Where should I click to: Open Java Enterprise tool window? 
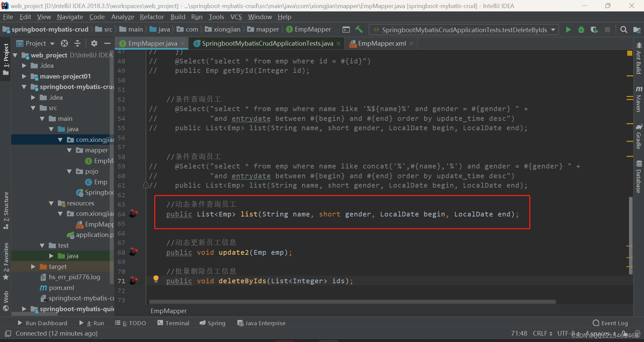point(261,323)
